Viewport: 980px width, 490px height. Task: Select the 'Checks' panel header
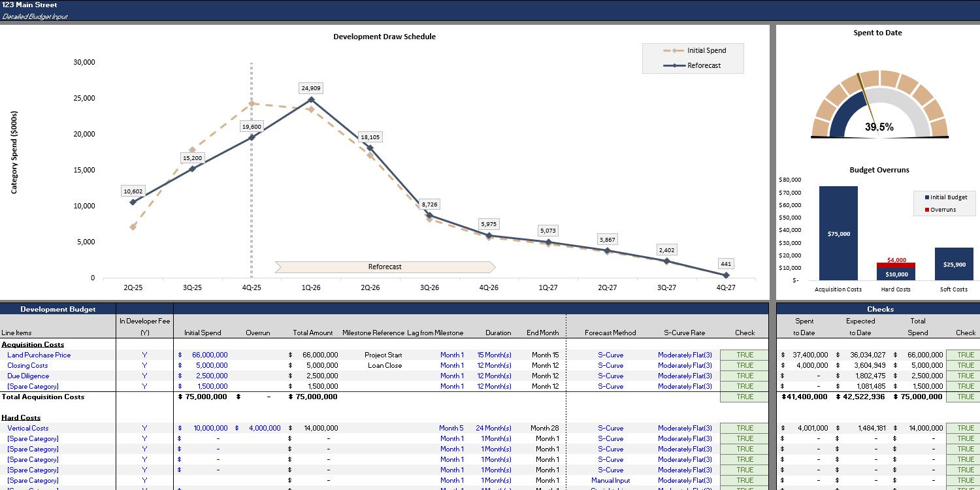[880, 309]
